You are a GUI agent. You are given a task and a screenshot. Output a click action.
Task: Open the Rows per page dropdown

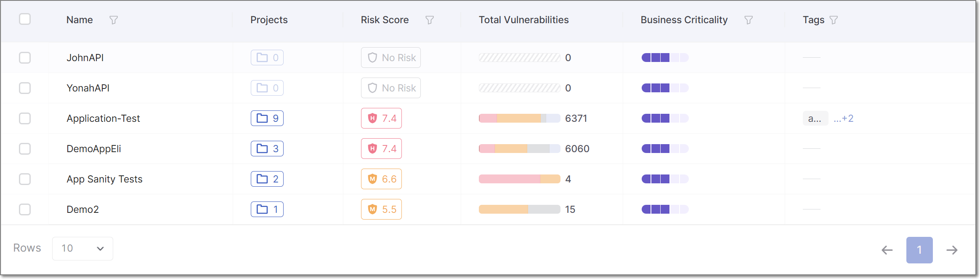point(82,249)
